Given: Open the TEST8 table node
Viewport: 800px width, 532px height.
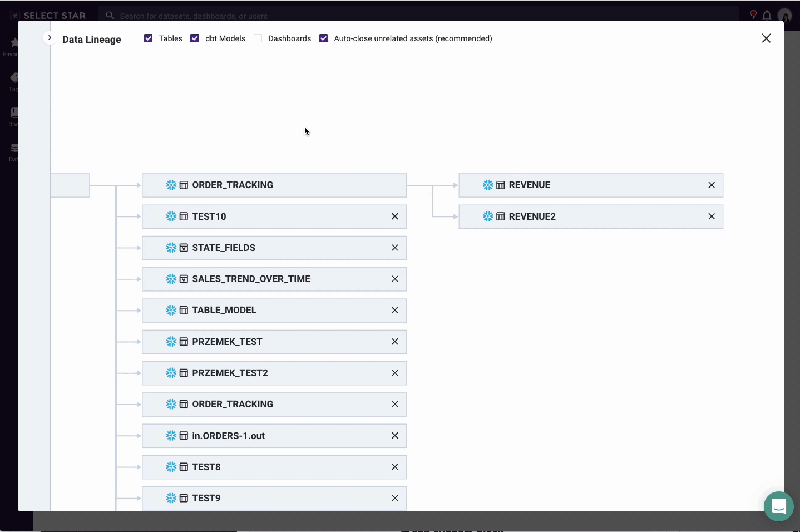Looking at the screenshot, I should (x=206, y=467).
